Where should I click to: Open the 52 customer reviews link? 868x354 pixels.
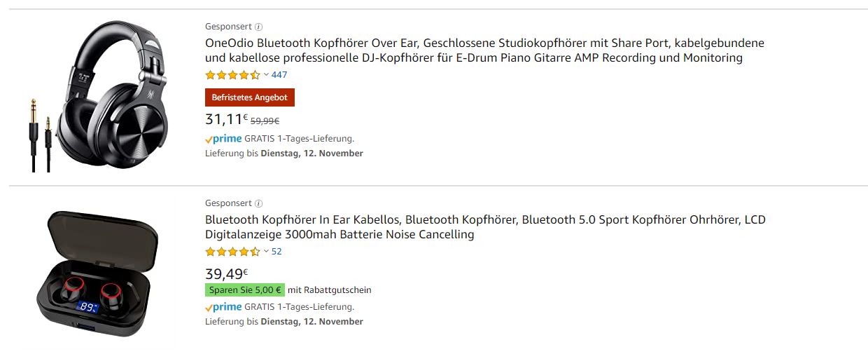[x=276, y=252]
